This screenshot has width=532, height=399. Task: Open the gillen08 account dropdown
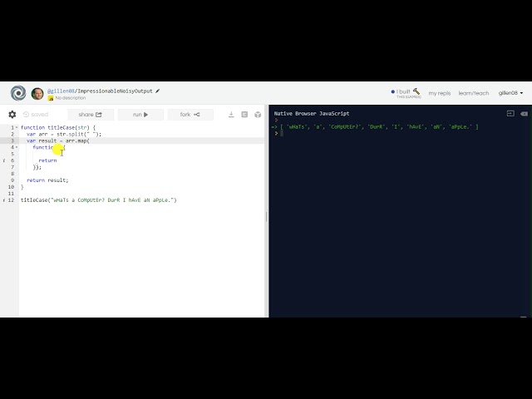pyautogui.click(x=510, y=93)
